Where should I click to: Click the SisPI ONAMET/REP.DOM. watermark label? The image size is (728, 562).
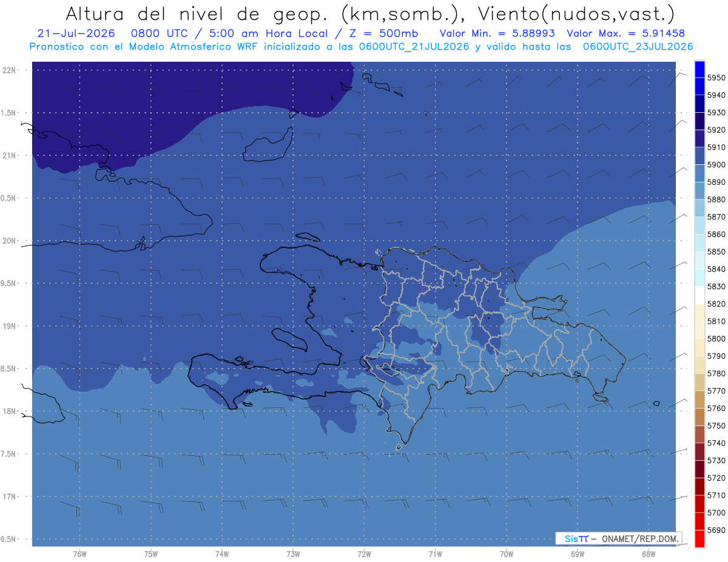coord(619,538)
